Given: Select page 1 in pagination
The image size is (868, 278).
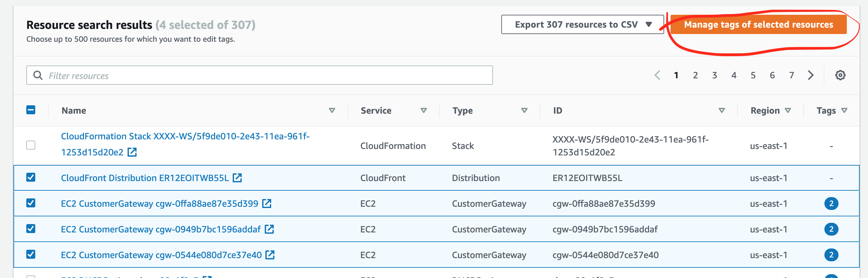Looking at the screenshot, I should 676,75.
